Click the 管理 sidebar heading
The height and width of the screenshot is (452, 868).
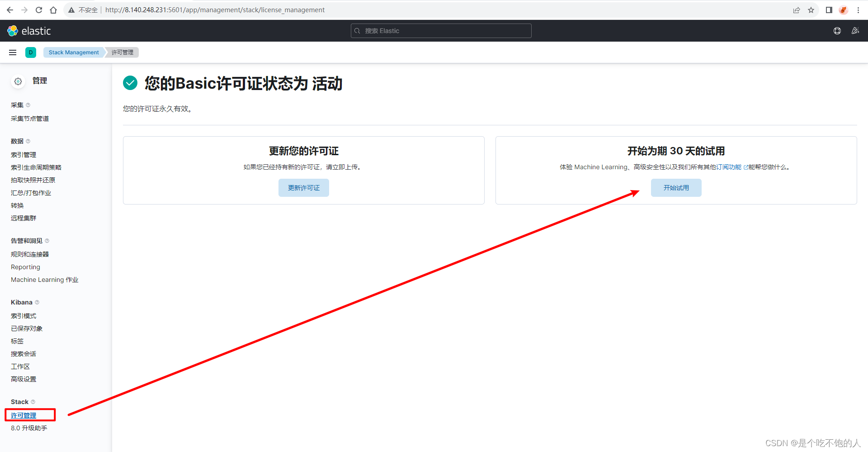(x=40, y=81)
